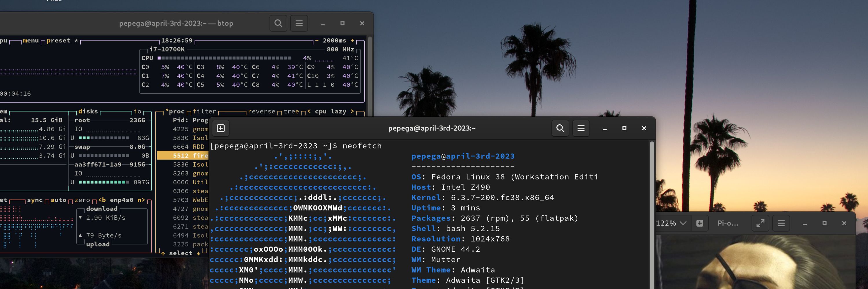Viewport: 868px width, 289px height.
Task: Click the 18:26:59 clock in btop
Action: point(176,40)
